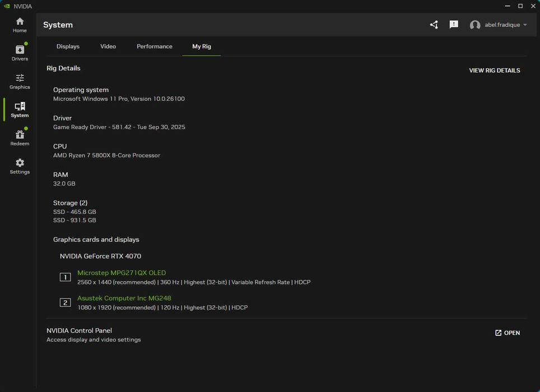The height and width of the screenshot is (392, 540).
Task: Click the View Rig Details button
Action: click(x=495, y=71)
